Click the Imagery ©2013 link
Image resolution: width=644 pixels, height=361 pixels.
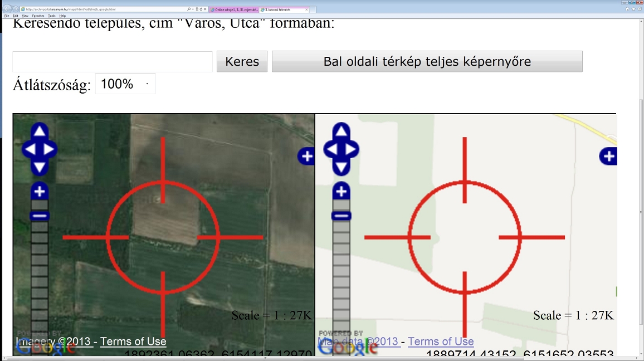click(x=53, y=342)
